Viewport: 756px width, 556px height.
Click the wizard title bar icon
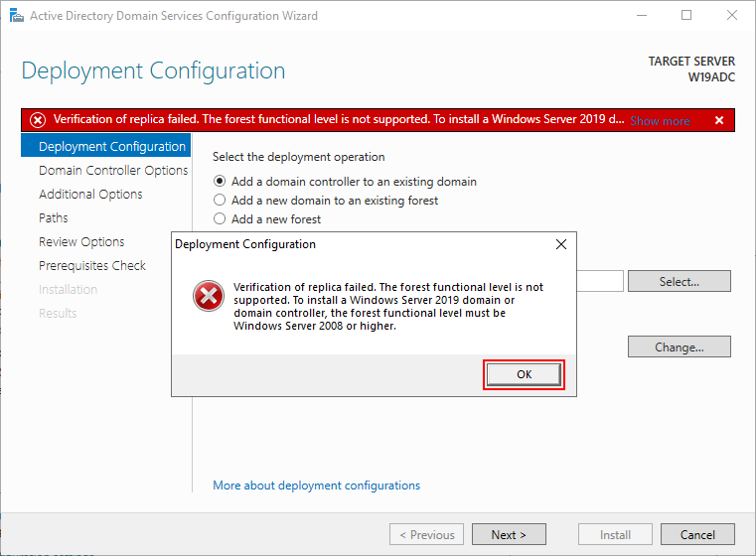17,16
